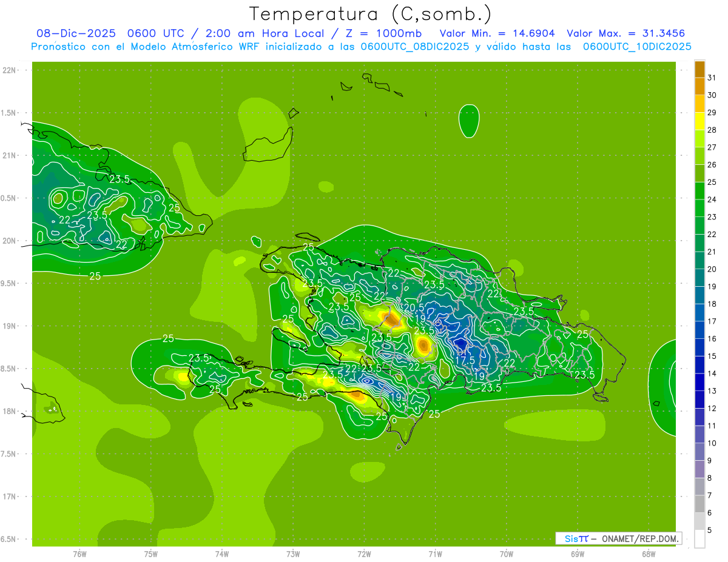This screenshot has width=728, height=562.
Task: Click the longitude label '70W'
Action: tap(507, 554)
